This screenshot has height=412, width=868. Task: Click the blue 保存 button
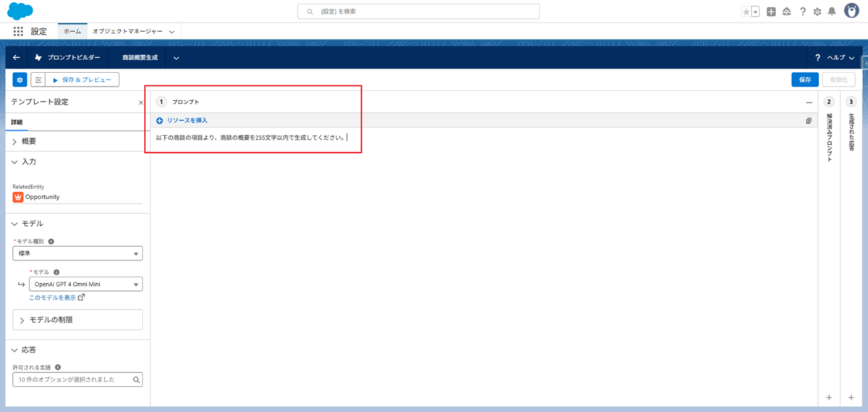tap(804, 80)
